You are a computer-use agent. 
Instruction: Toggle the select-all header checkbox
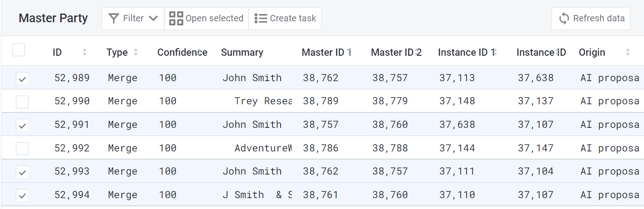point(19,50)
